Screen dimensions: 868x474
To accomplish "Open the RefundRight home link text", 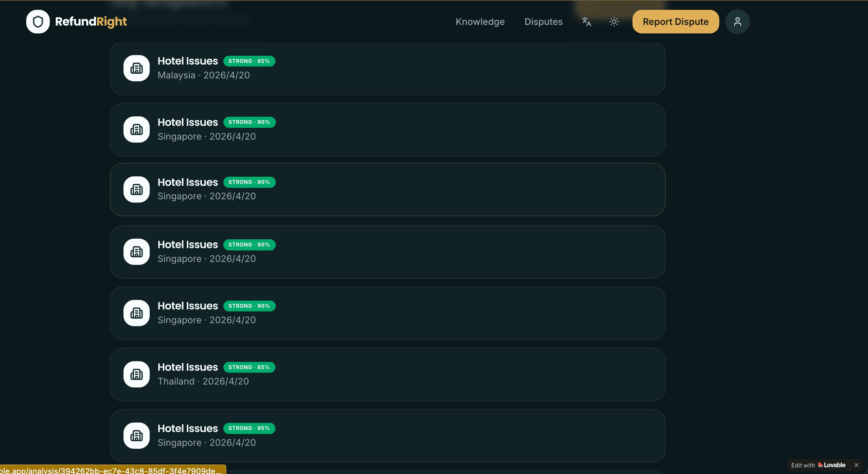I will pyautogui.click(x=91, y=22).
